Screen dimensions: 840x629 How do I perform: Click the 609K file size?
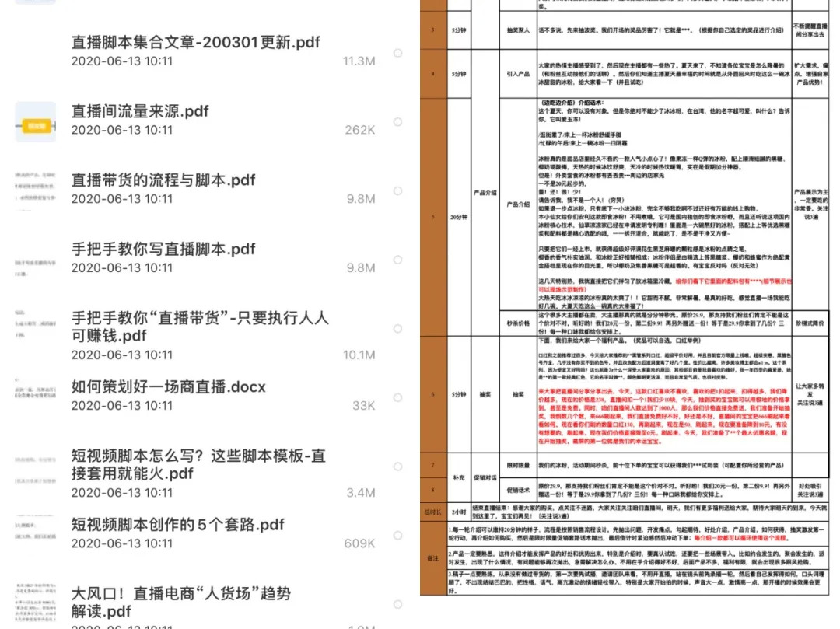(360, 543)
